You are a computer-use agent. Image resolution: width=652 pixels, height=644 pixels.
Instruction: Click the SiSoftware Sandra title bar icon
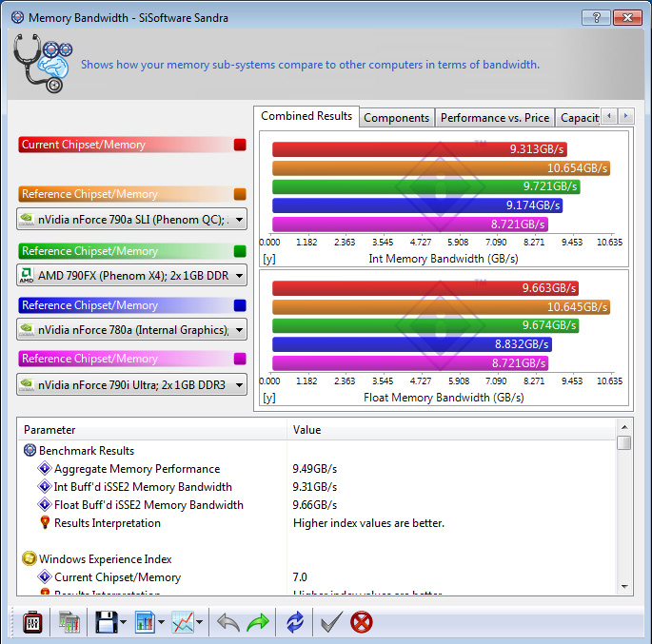point(17,17)
